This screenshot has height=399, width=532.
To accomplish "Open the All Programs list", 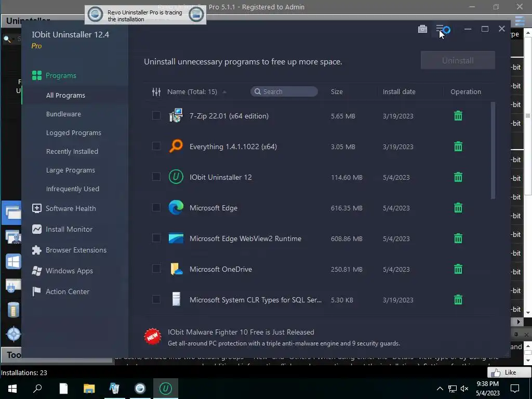I will click(65, 96).
